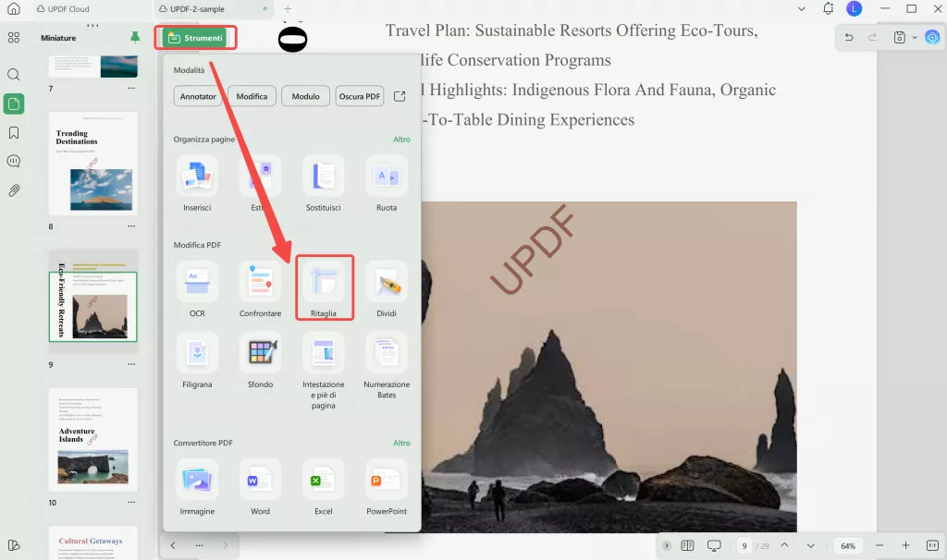Image resolution: width=947 pixels, height=560 pixels.
Task: Open the three-dots menu in bottom bar
Action: coord(200,545)
